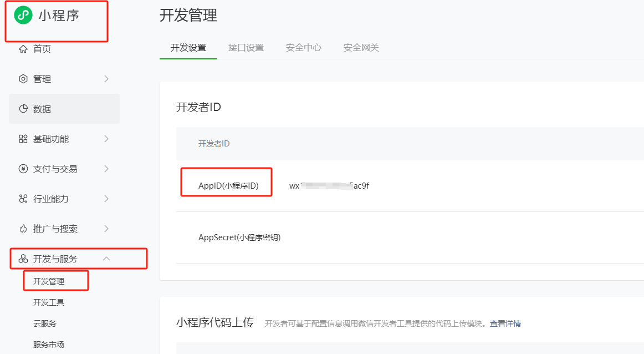644x354 pixels.
Task: Expand the 支付与交易 section
Action: (106, 169)
